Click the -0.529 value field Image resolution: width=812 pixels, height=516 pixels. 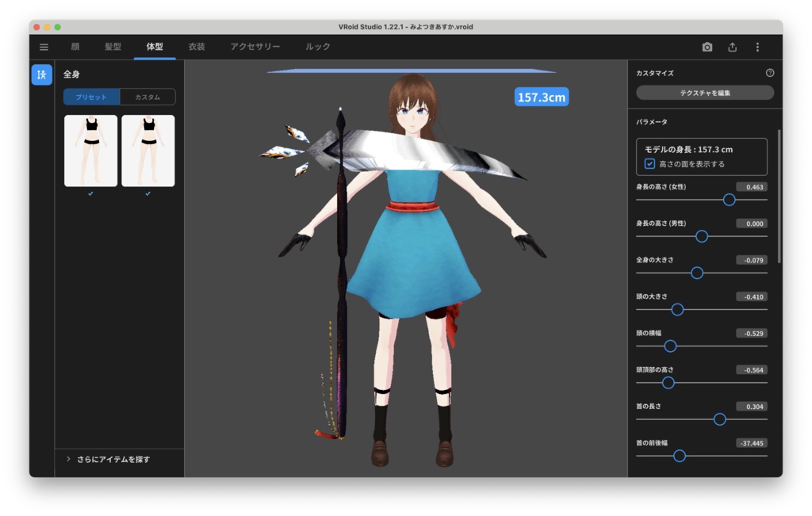coord(752,334)
